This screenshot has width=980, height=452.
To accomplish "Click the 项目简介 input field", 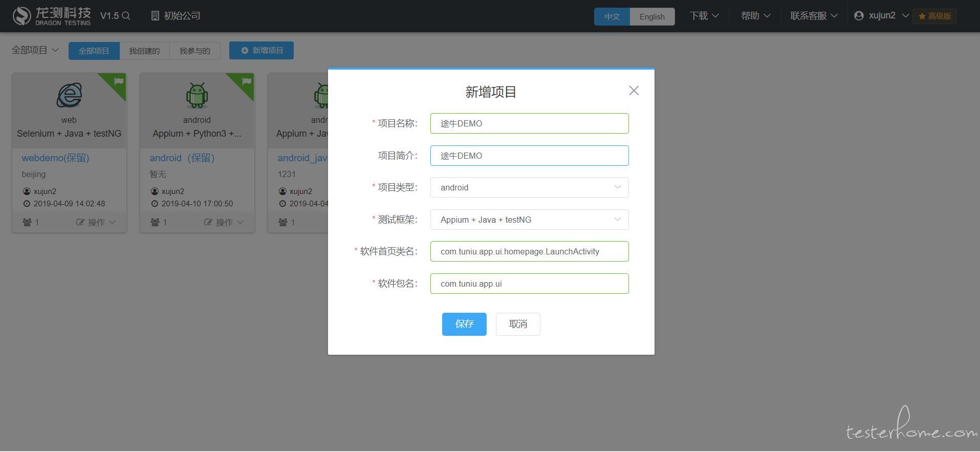I will tap(529, 156).
